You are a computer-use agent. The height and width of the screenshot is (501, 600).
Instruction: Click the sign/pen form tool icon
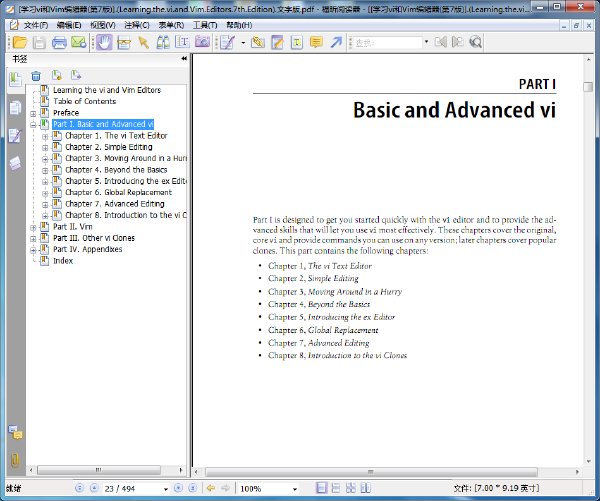point(228,42)
